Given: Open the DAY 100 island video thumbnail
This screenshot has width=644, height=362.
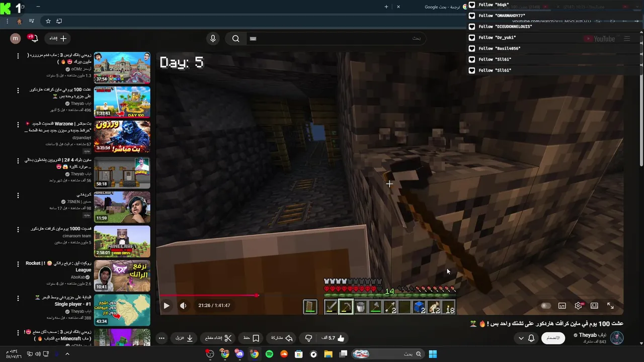Looking at the screenshot, I should [122, 102].
